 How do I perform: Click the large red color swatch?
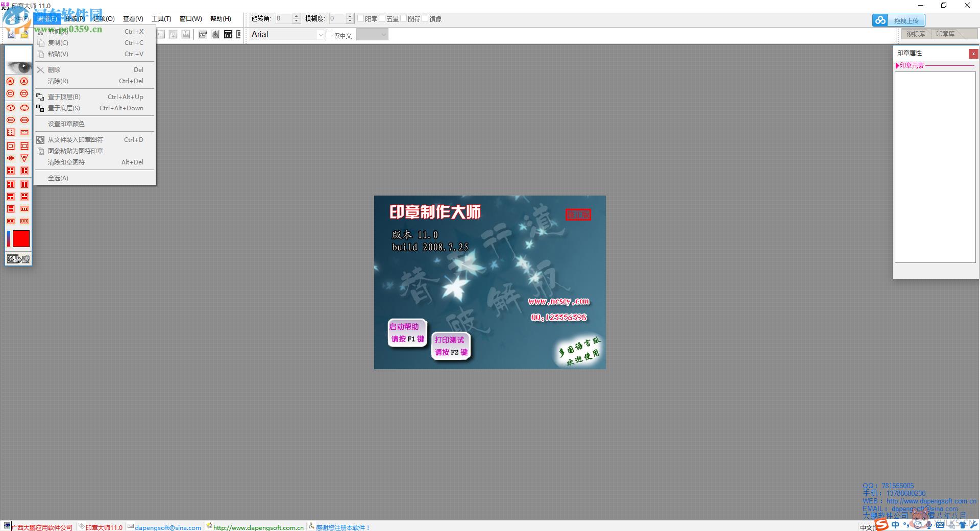21,238
